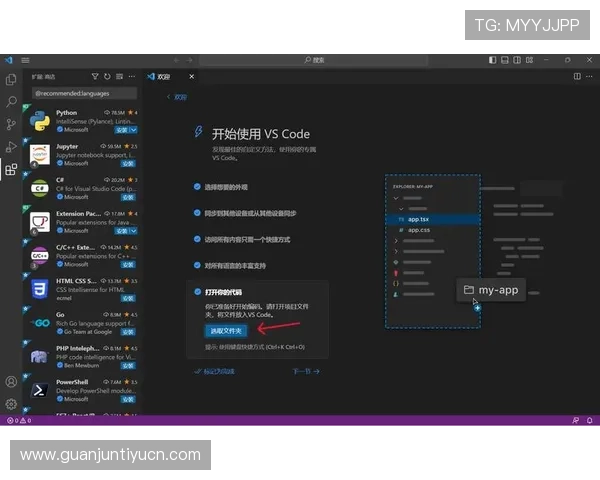Open customize layout icon
The image size is (600, 480).
(x=529, y=60)
